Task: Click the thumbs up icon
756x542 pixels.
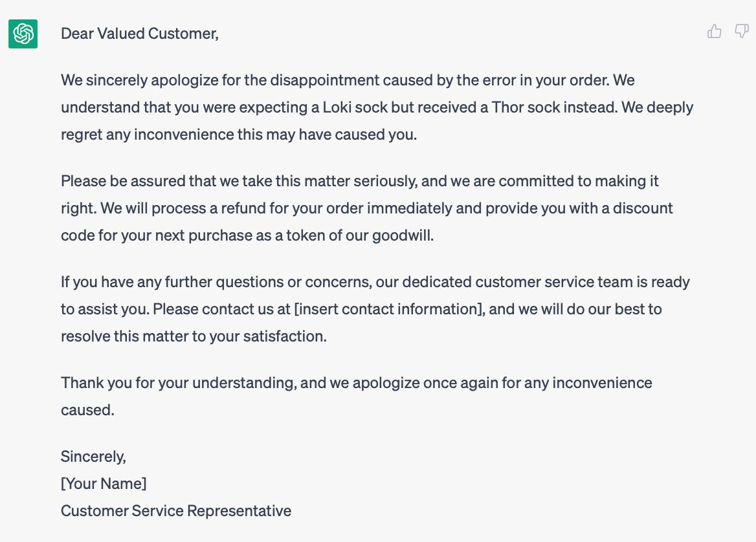Action: click(715, 32)
